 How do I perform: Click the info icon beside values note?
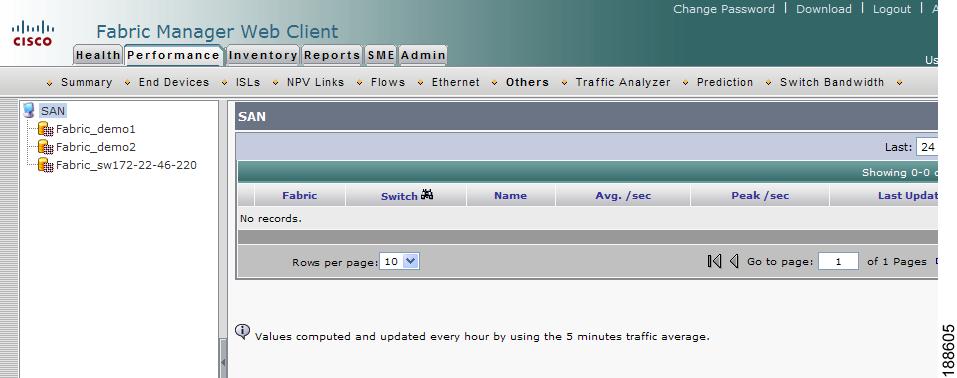click(x=242, y=331)
